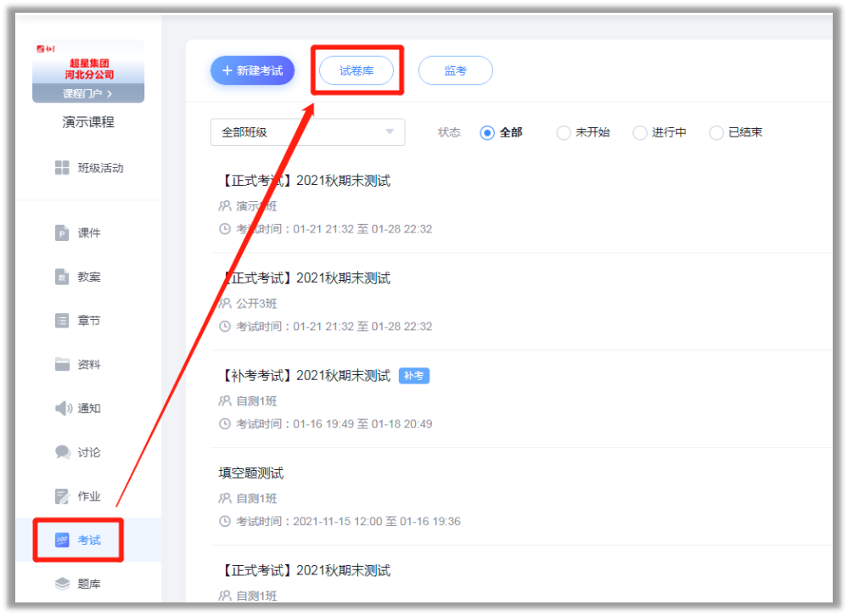Click the class icon beside 公开3班
Image resolution: width=848 pixels, height=616 pixels.
225,303
